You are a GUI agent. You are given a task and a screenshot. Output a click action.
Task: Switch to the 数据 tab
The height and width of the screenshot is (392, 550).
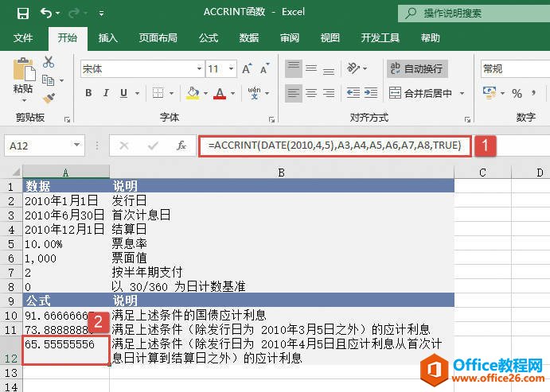tap(249, 38)
